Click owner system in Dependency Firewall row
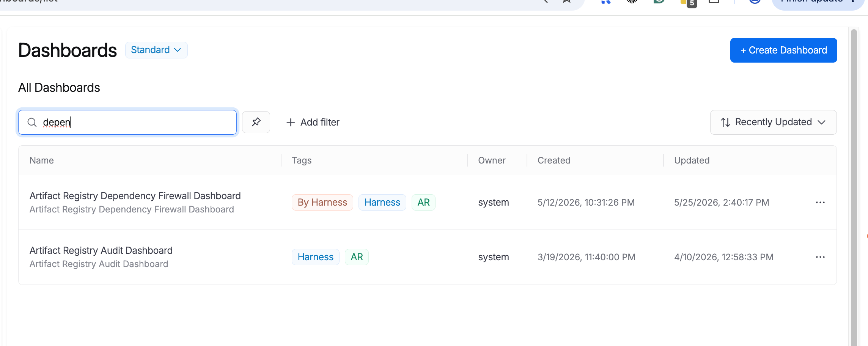868x346 pixels. [494, 202]
